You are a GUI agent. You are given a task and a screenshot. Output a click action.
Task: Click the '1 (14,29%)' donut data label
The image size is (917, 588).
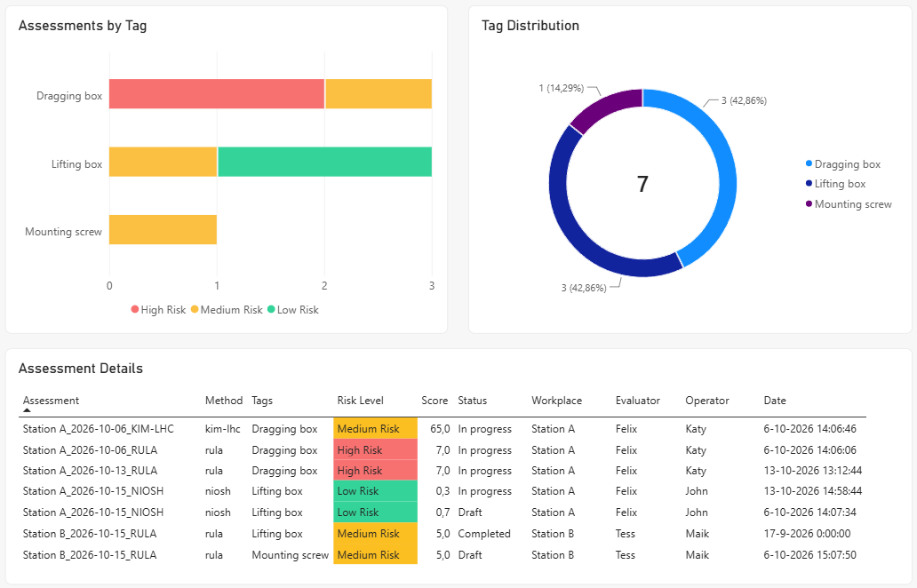[562, 88]
